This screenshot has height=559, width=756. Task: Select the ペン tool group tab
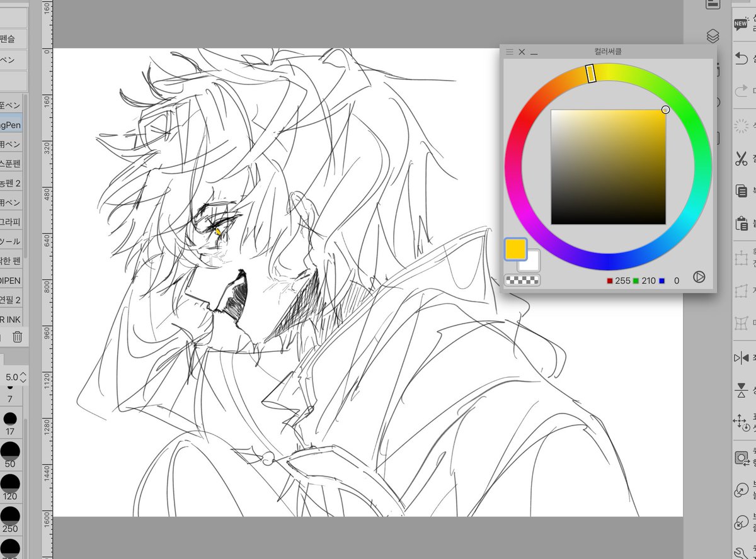pos(13,60)
